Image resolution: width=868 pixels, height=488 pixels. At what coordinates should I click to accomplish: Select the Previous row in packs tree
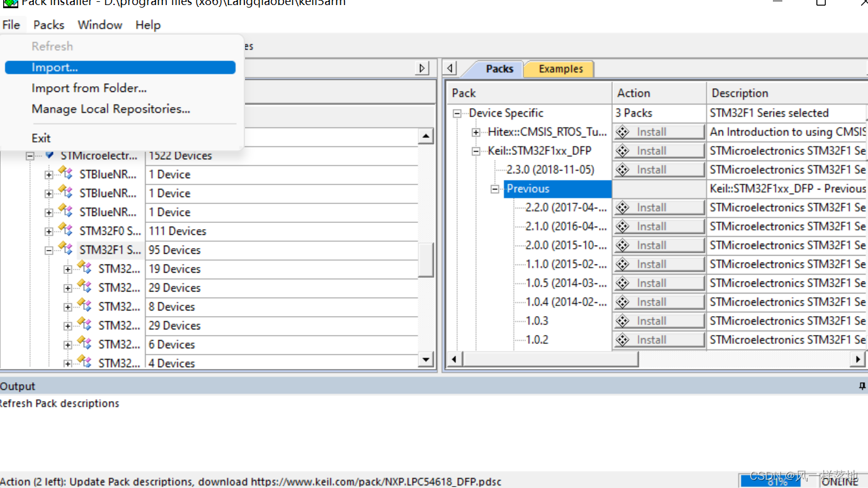[x=557, y=188]
